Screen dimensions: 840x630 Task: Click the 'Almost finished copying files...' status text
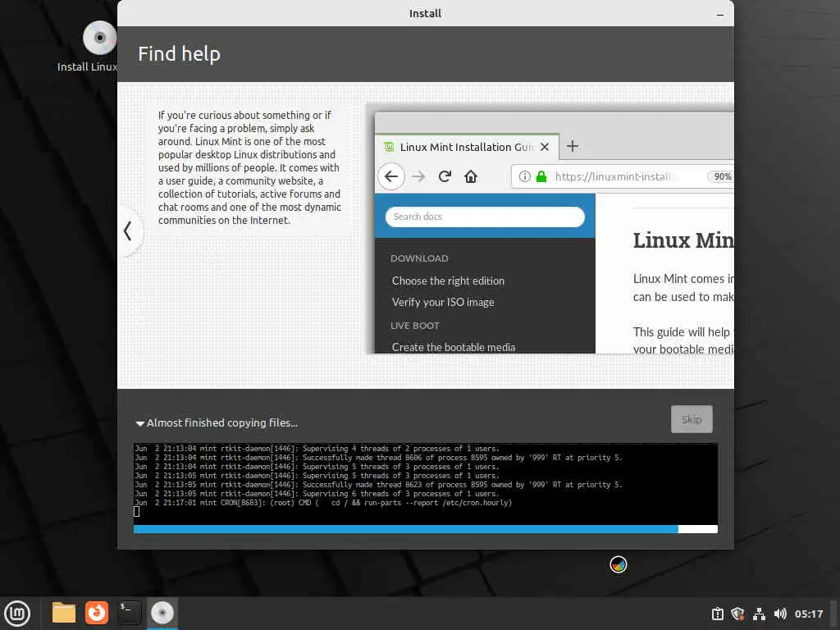tap(222, 422)
